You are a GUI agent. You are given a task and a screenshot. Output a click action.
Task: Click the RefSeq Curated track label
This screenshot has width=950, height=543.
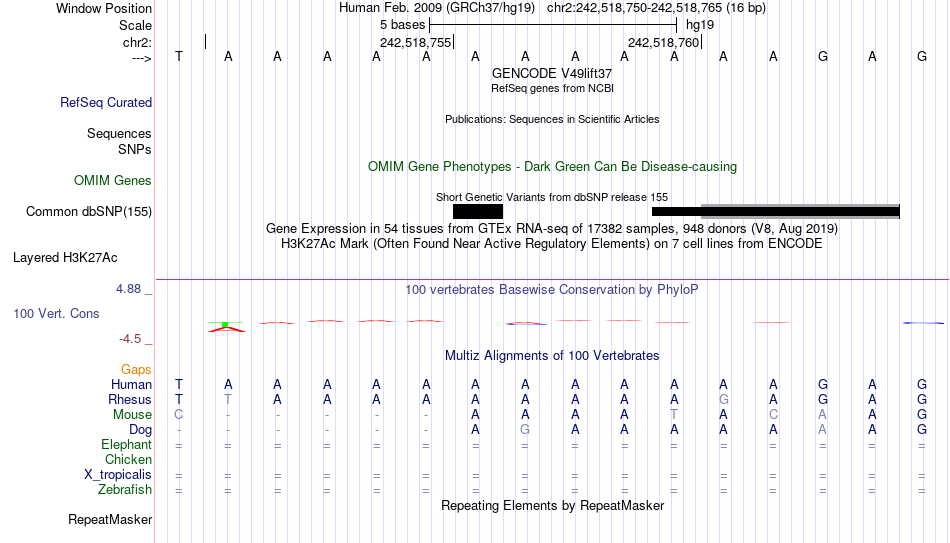(106, 102)
